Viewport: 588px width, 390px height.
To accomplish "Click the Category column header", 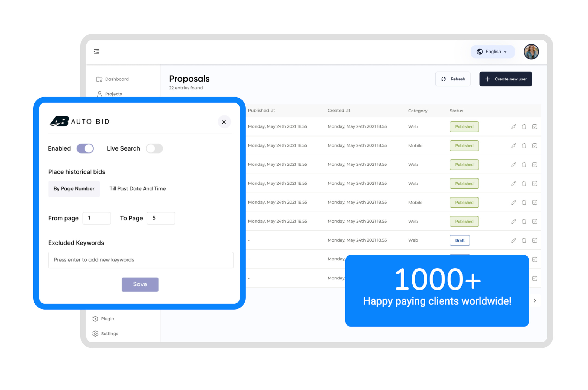I will (x=418, y=110).
